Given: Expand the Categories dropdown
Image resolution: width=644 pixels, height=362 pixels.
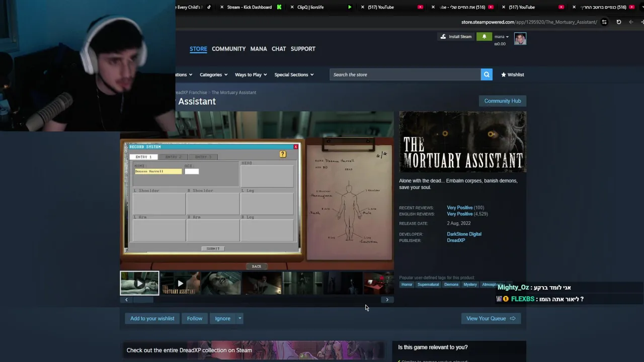Looking at the screenshot, I should 213,74.
